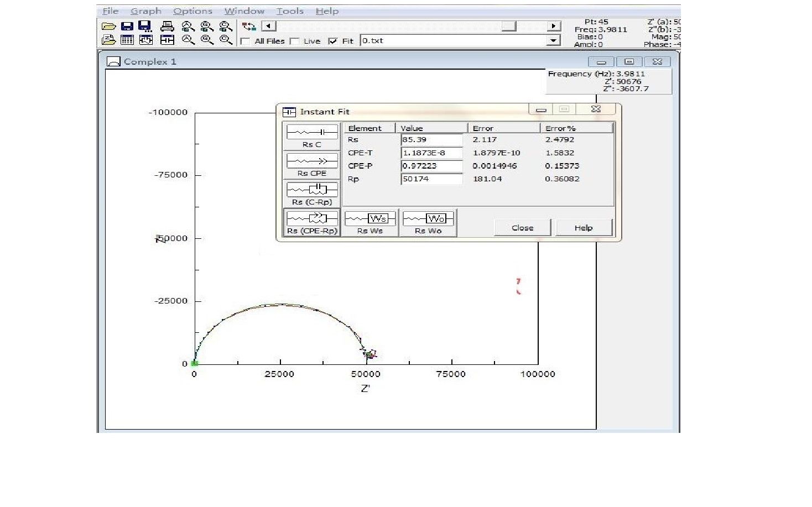Select the Rs Ws Warburg circuit
This screenshot has width=812, height=507.
pos(370,222)
